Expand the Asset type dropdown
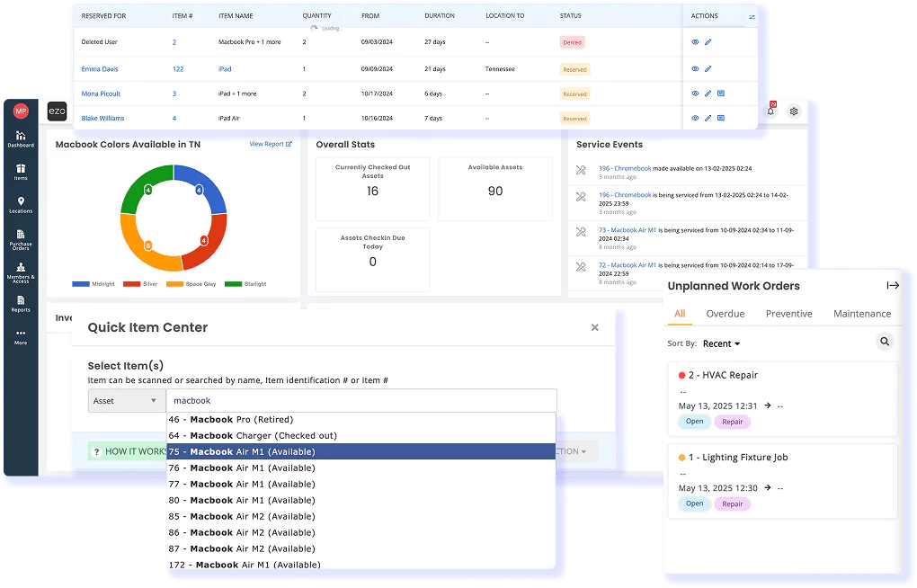917x588 pixels. (126, 401)
